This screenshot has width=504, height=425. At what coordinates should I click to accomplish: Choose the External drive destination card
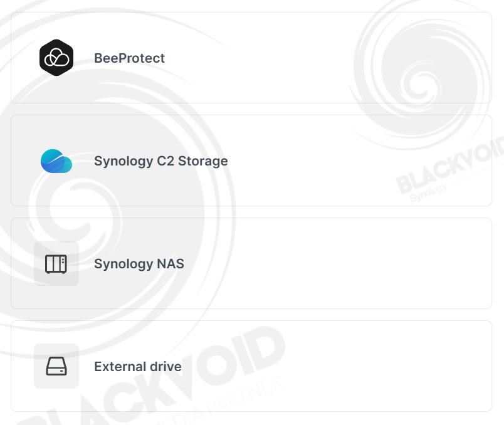251,366
